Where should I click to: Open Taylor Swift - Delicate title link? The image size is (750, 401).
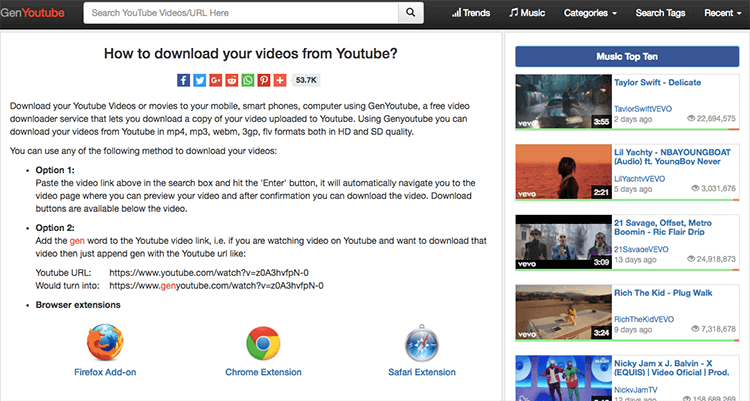[657, 82]
